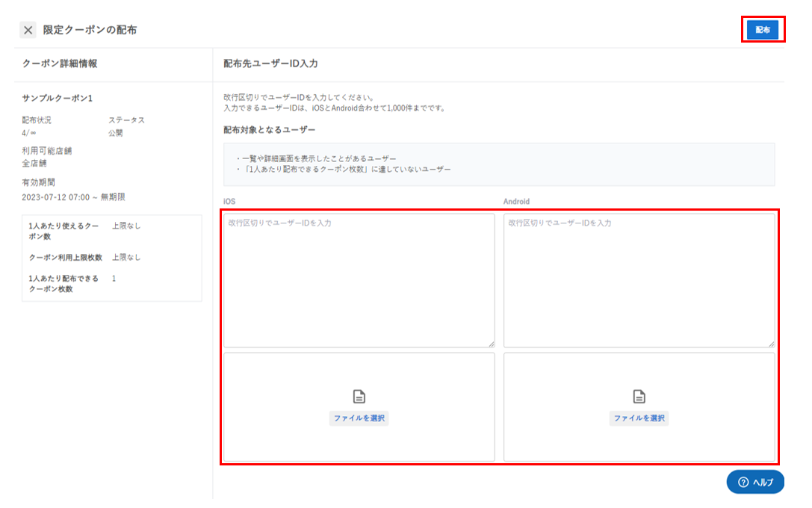Click the status value 公開
812x508 pixels.
click(x=116, y=133)
